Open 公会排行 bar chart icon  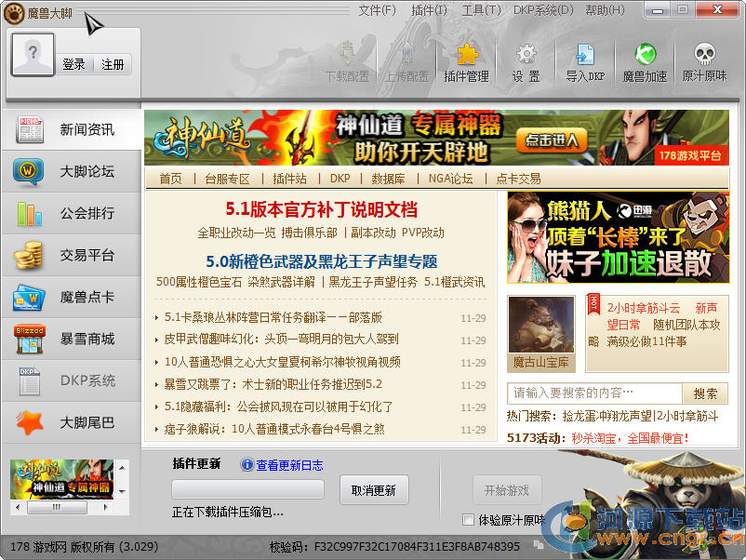coord(30,213)
